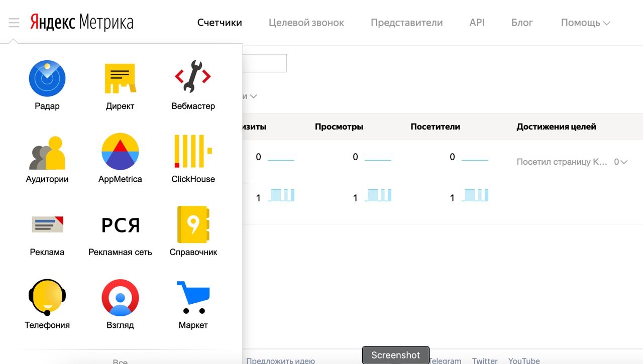The height and width of the screenshot is (364, 643).
Task: Sort by the Просмотры column header
Action: (x=339, y=127)
